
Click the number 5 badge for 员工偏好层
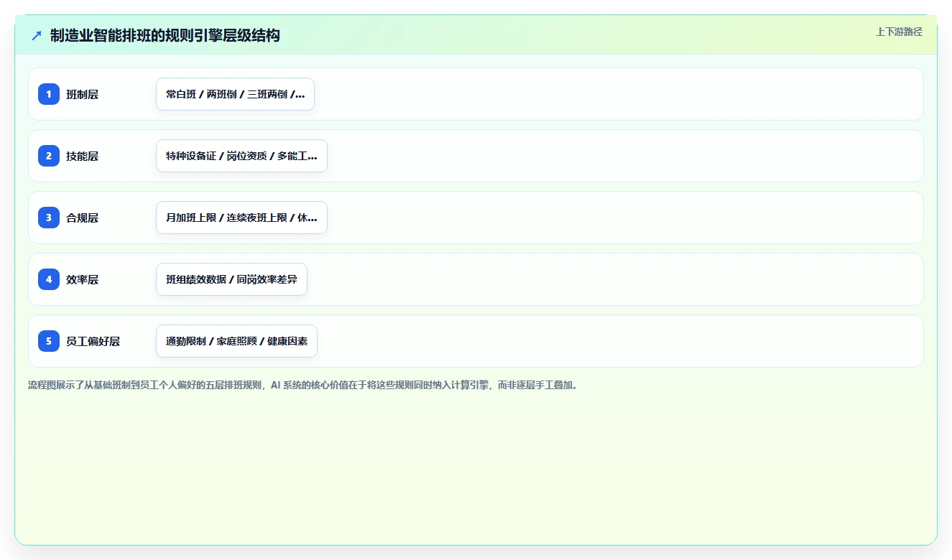pyautogui.click(x=49, y=341)
